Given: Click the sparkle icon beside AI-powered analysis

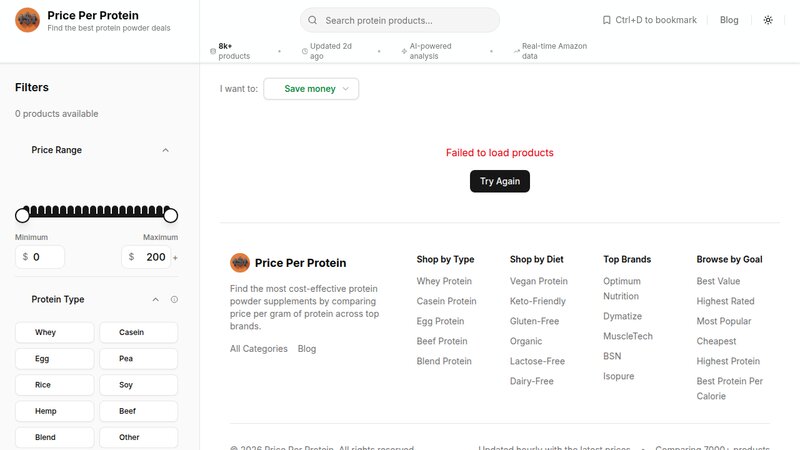Looking at the screenshot, I should [x=404, y=51].
